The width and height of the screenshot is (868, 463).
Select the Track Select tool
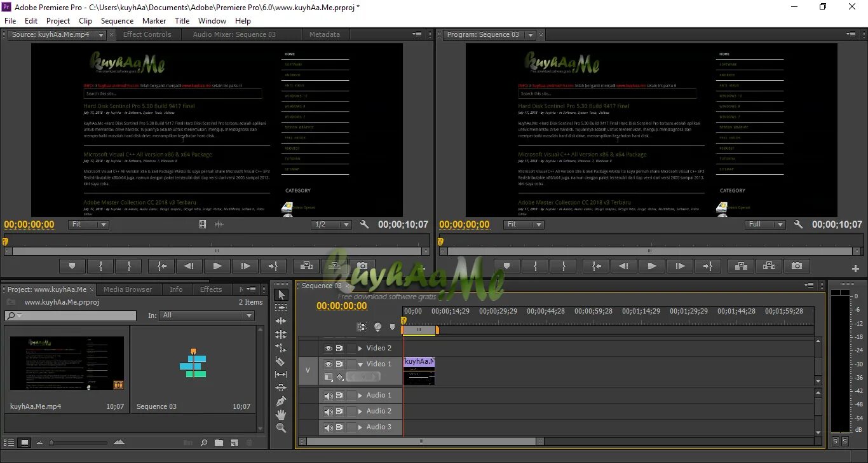click(x=281, y=308)
